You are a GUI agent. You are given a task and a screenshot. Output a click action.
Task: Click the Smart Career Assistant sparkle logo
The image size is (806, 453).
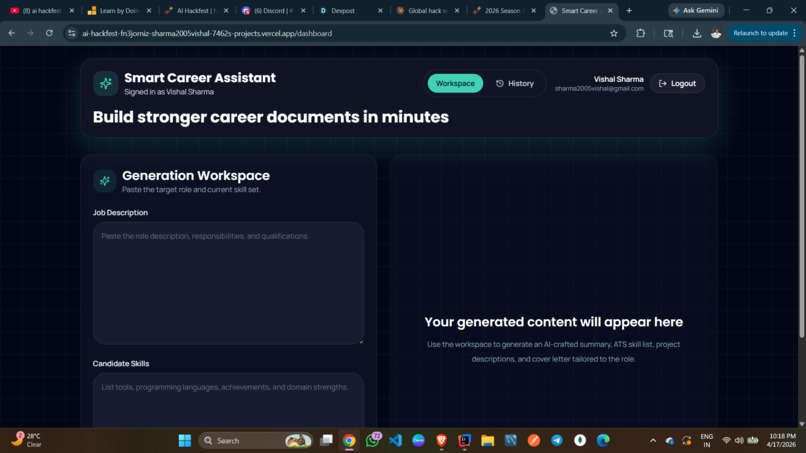(x=105, y=83)
